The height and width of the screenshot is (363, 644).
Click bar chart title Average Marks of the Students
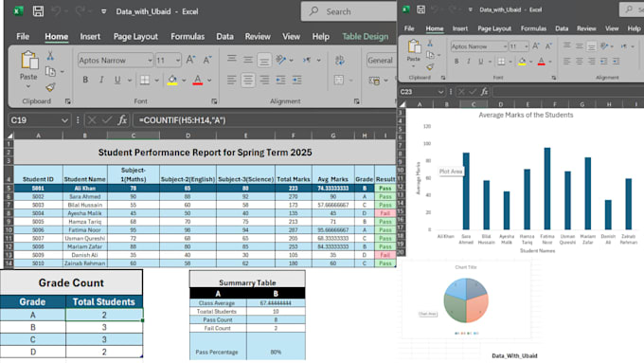pyautogui.click(x=526, y=115)
